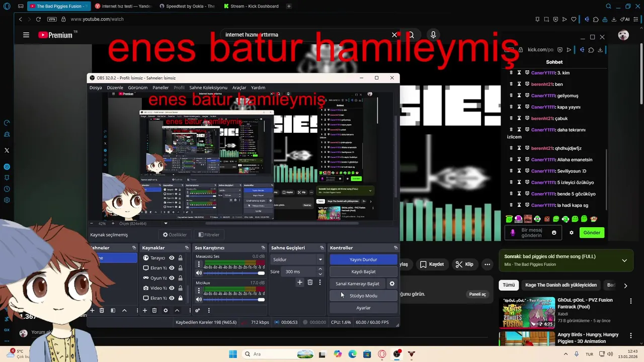Open GhOuL-pOoL PVZ Fusion video thumbnail

(x=527, y=312)
